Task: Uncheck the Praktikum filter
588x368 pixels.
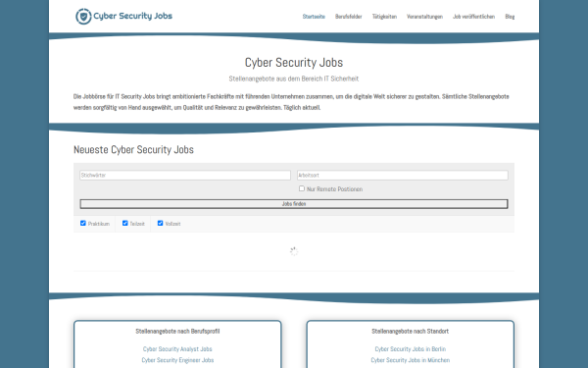Action: coord(83,223)
